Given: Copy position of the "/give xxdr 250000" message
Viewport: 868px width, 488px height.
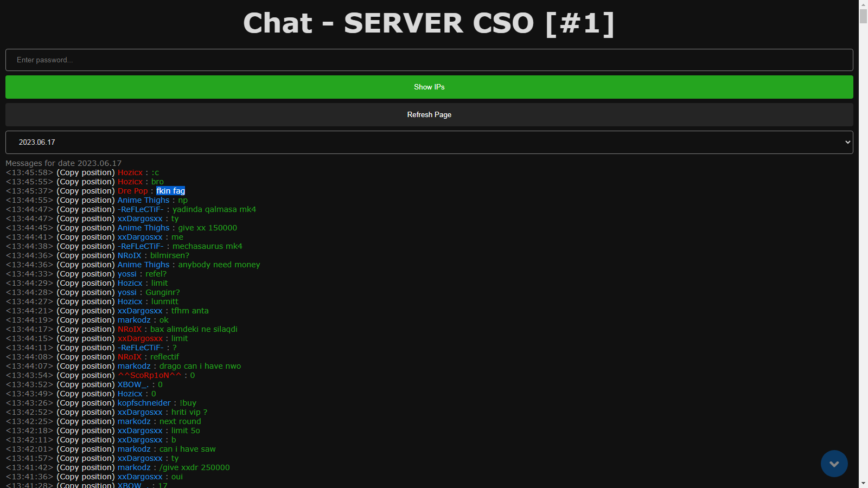Looking at the screenshot, I should [86, 467].
